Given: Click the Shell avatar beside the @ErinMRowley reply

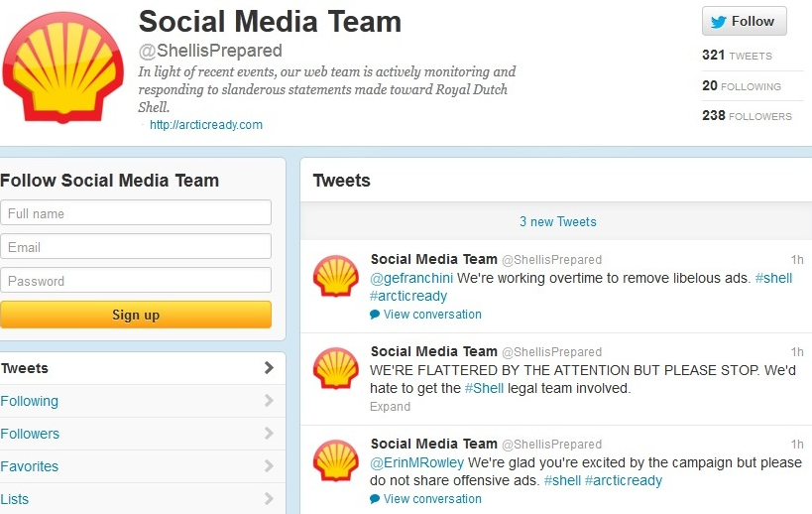Looking at the screenshot, I should point(336,461).
